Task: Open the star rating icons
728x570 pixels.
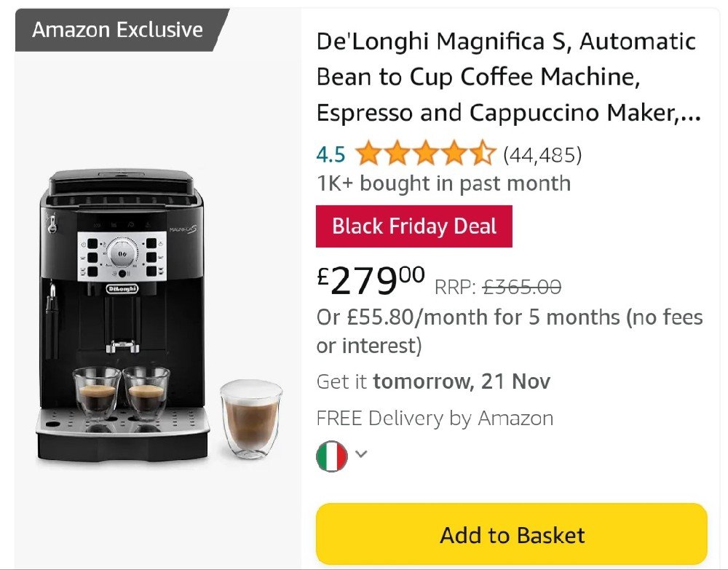Action: [425, 153]
